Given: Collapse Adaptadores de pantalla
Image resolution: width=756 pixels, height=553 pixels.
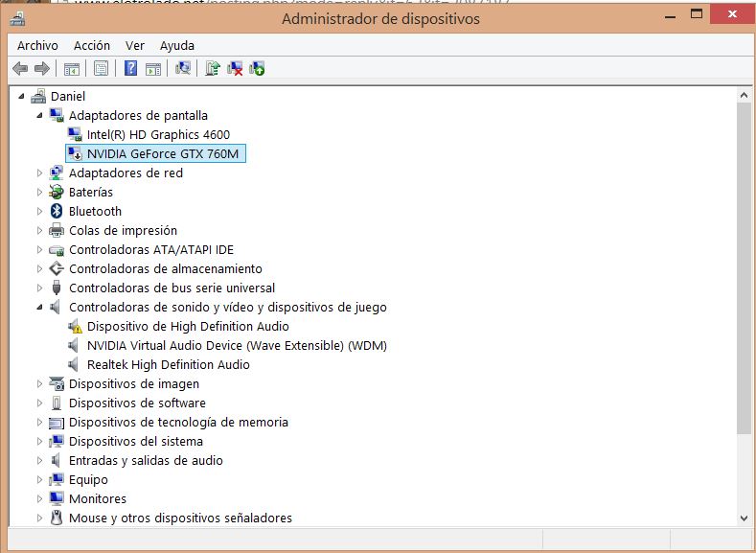Looking at the screenshot, I should 39,115.
